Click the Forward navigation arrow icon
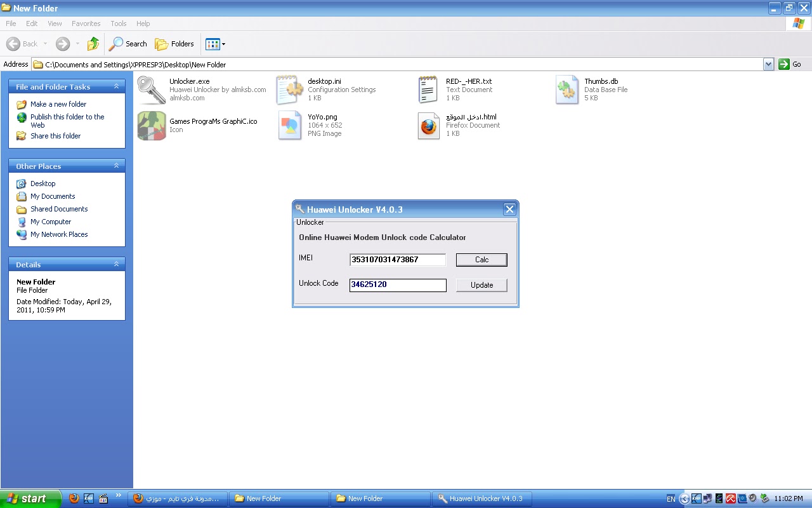 (62, 44)
